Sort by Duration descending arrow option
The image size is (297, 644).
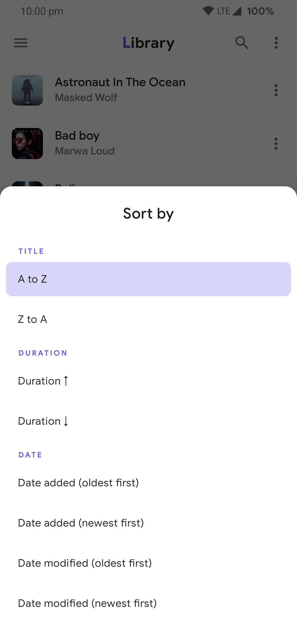point(148,421)
